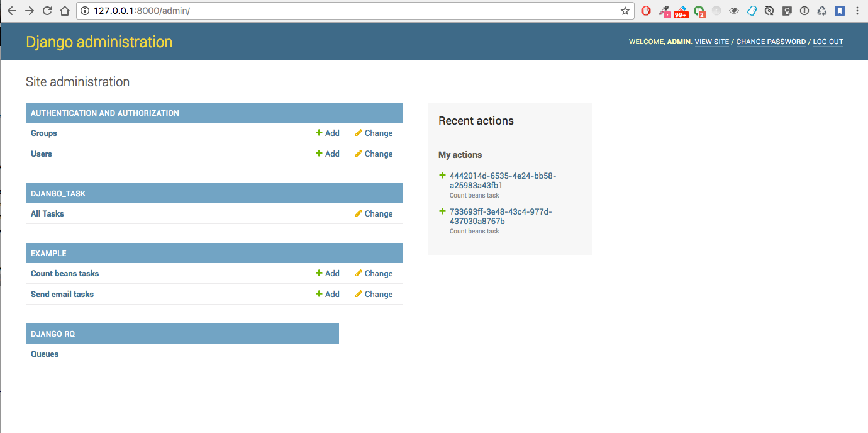Open the lightbulb note extension
The height and width of the screenshot is (433, 868).
787,11
